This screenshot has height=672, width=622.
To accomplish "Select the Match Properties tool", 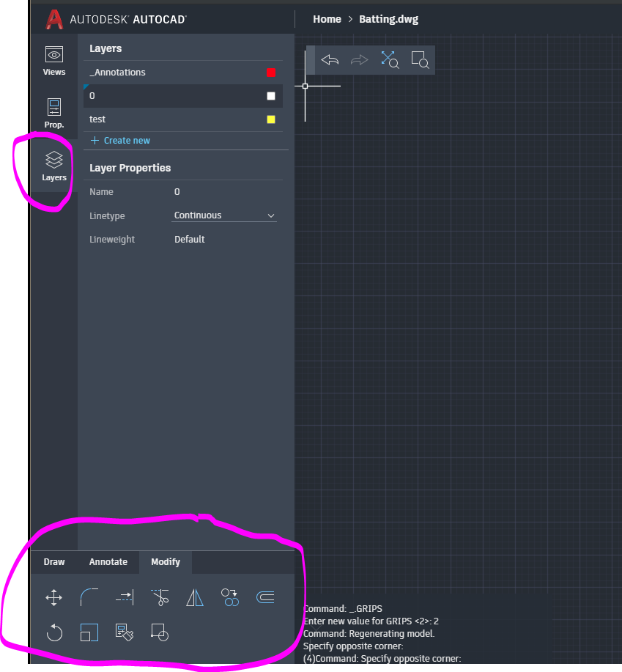I will click(124, 632).
